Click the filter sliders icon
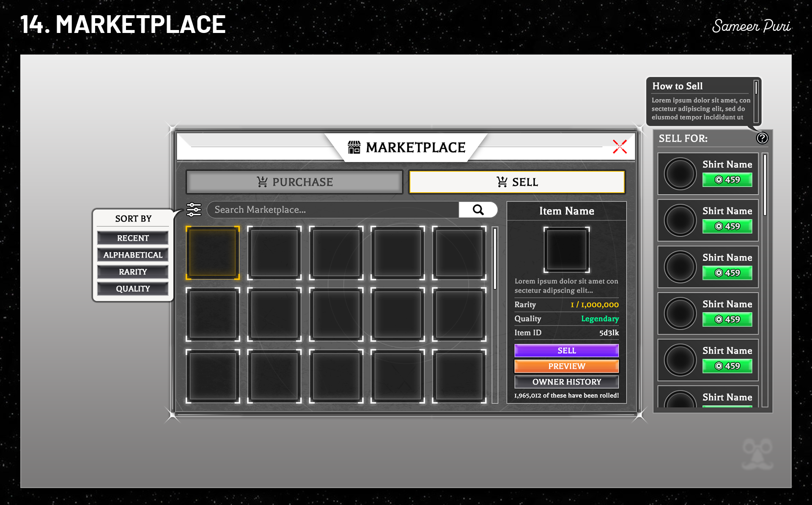This screenshot has width=812, height=505. (x=194, y=210)
